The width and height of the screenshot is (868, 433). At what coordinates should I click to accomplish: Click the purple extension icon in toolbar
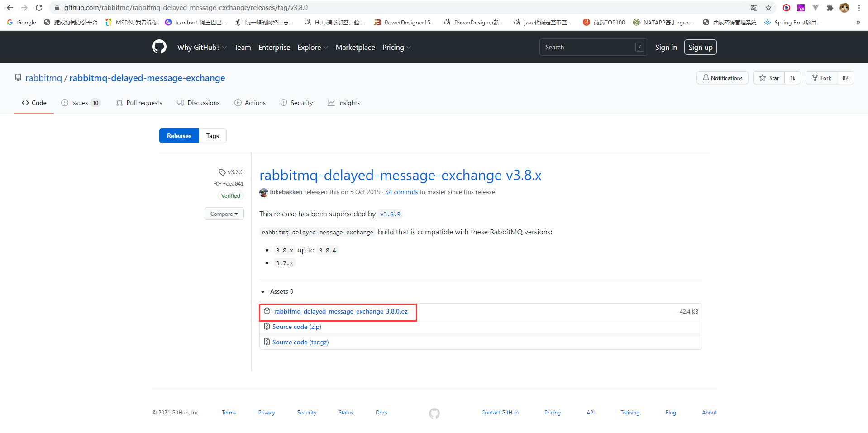click(x=801, y=8)
